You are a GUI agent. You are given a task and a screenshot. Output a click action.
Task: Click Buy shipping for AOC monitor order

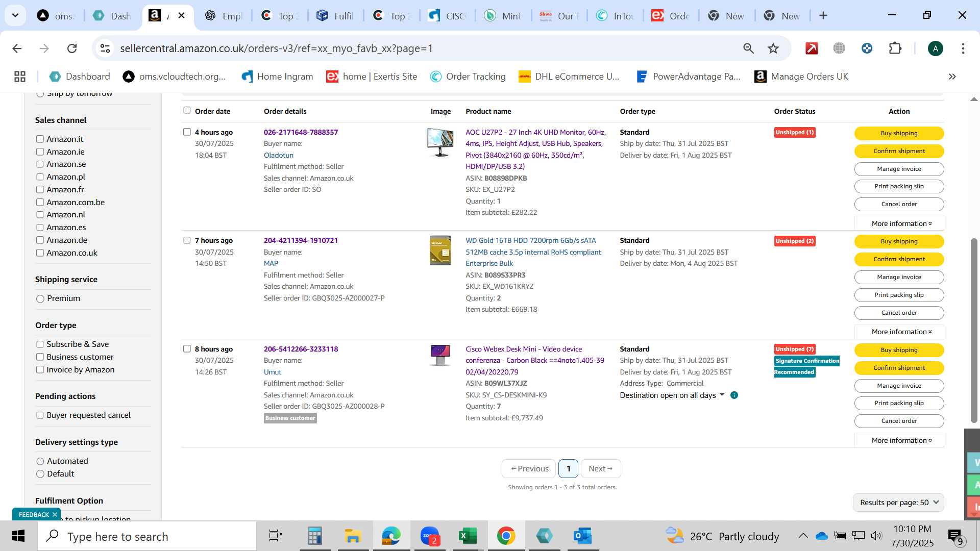click(x=899, y=133)
